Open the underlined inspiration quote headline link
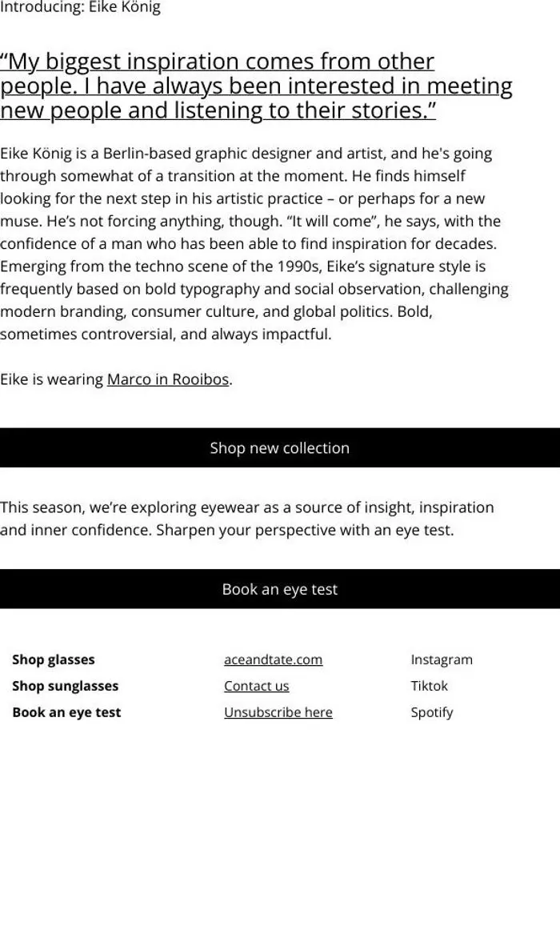Screen dimensions: 560x934 [x=256, y=86]
